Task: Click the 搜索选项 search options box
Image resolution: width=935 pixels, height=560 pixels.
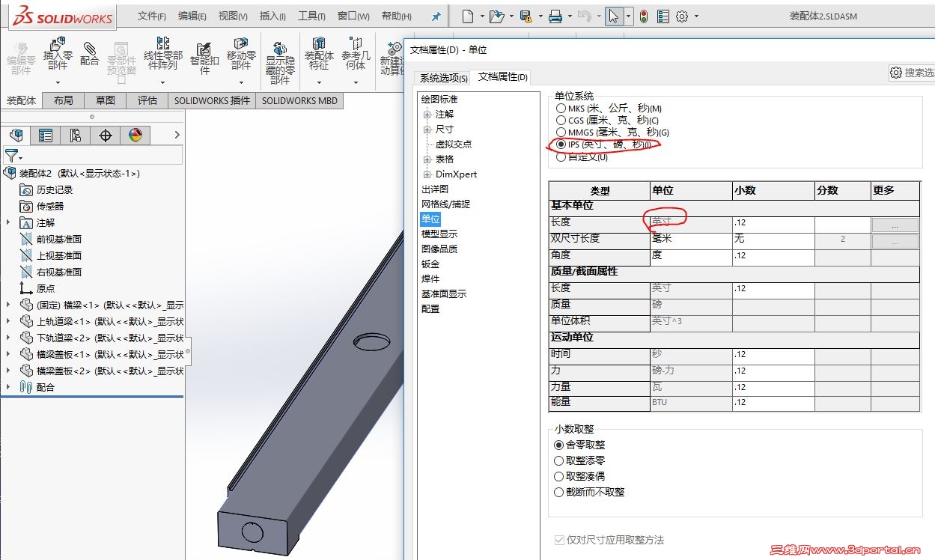Action: 911,73
